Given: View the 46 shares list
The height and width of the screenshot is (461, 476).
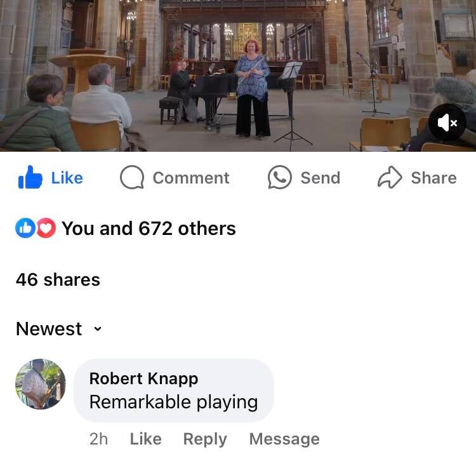Looking at the screenshot, I should point(58,279).
